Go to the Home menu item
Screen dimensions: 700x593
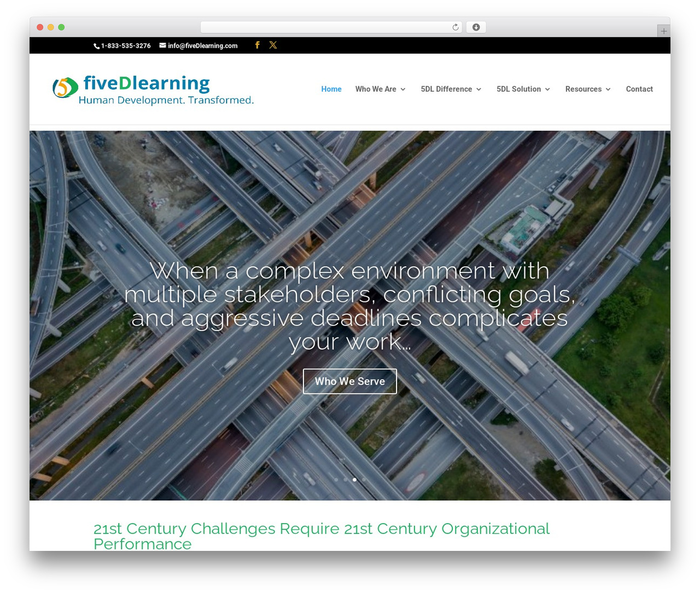point(331,89)
